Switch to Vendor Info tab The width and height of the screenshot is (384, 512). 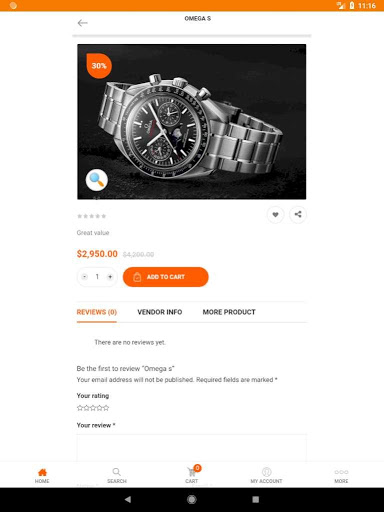[160, 312]
